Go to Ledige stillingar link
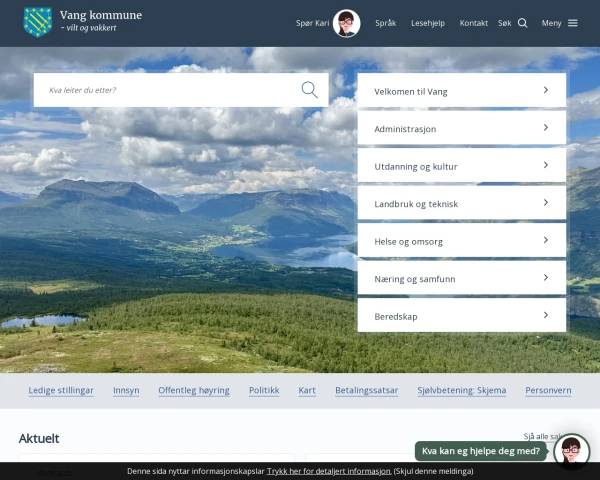Viewport: 600px width, 480px height. (x=61, y=390)
